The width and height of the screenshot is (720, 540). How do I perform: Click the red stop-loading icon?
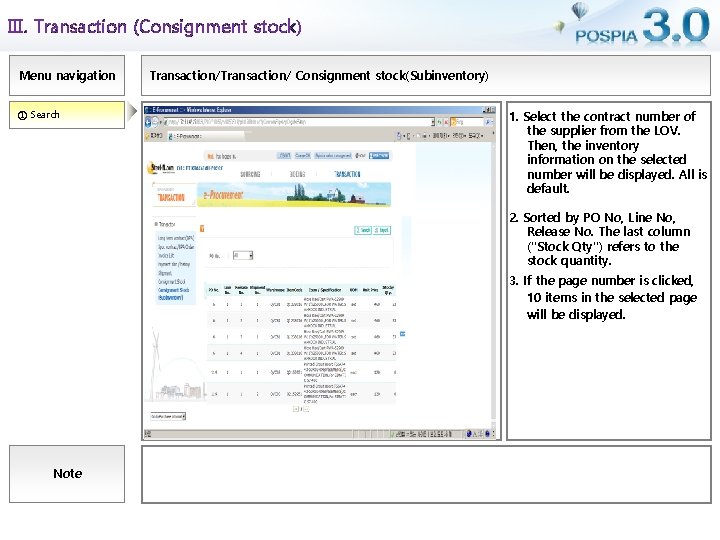click(446, 122)
